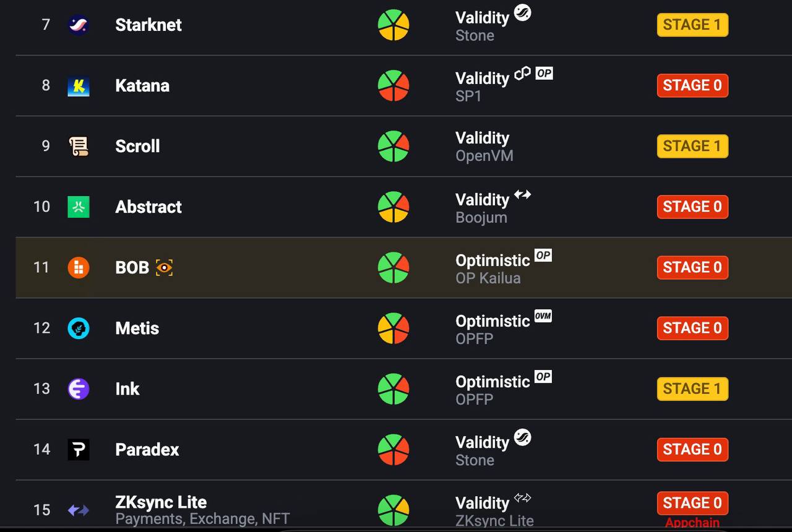Click the OP stack badge next to Katana
Screen dimensions: 792x532
coord(544,74)
